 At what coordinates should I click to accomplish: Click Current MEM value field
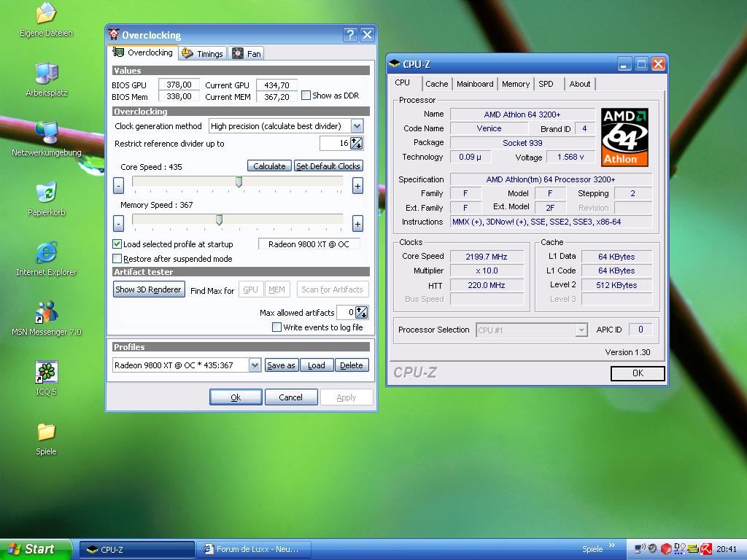coord(276,97)
